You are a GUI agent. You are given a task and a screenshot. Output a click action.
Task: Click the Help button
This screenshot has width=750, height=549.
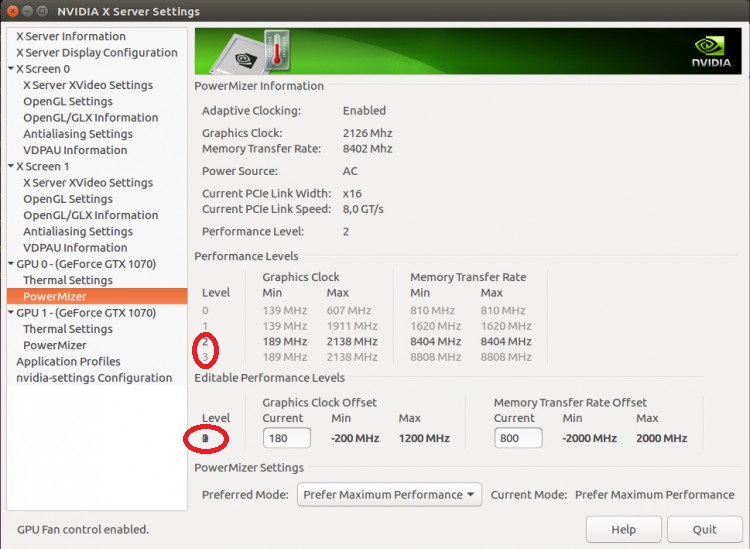tap(623, 529)
